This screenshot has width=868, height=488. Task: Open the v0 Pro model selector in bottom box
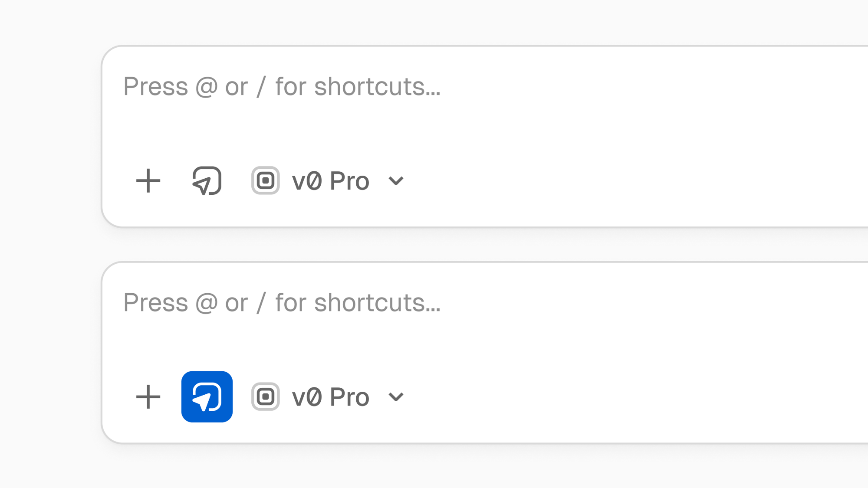coord(330,396)
